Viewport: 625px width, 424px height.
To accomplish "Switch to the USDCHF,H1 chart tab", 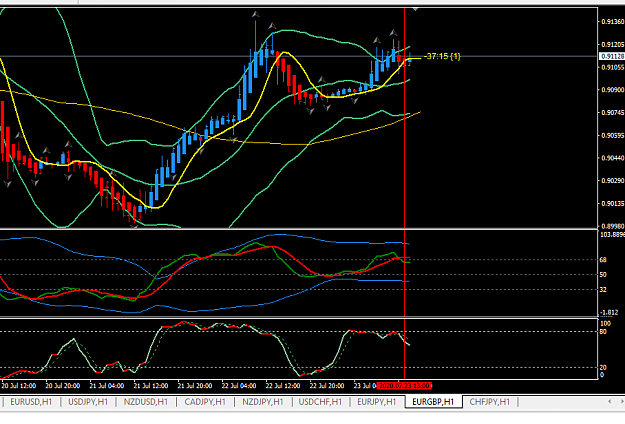I will pos(320,402).
